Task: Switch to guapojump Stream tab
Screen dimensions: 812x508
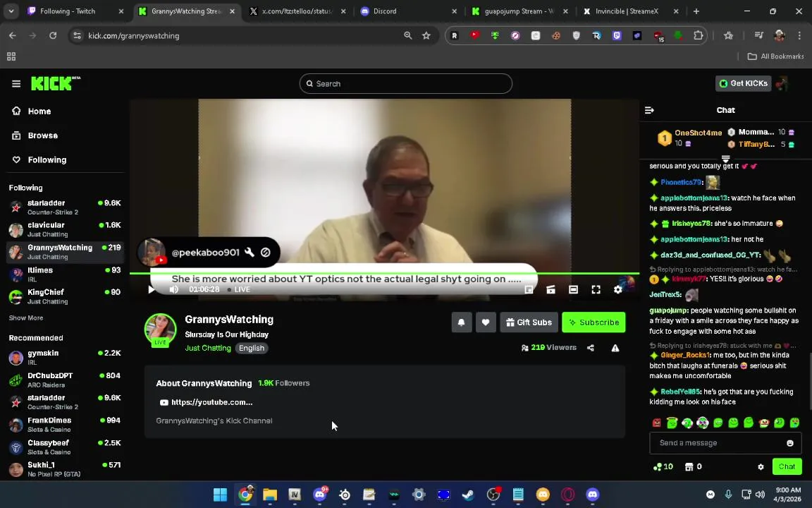Action: click(520, 11)
